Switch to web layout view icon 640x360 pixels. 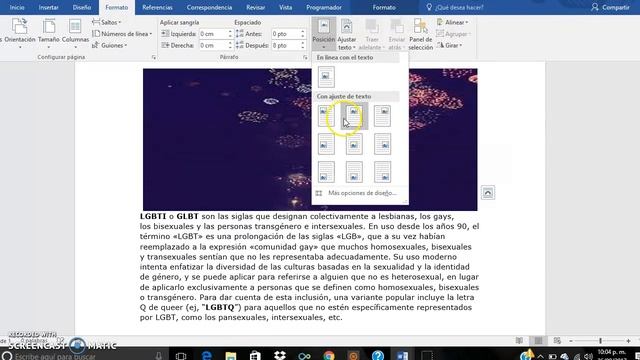pyautogui.click(x=557, y=340)
